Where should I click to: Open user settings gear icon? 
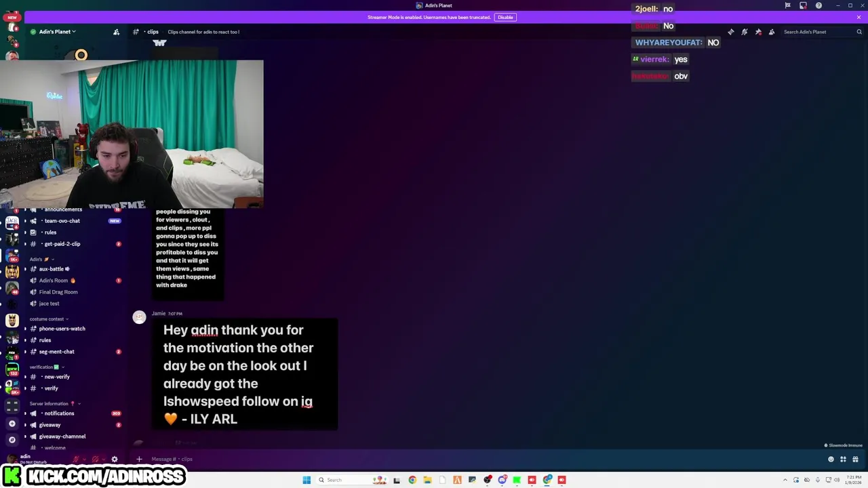click(x=115, y=459)
